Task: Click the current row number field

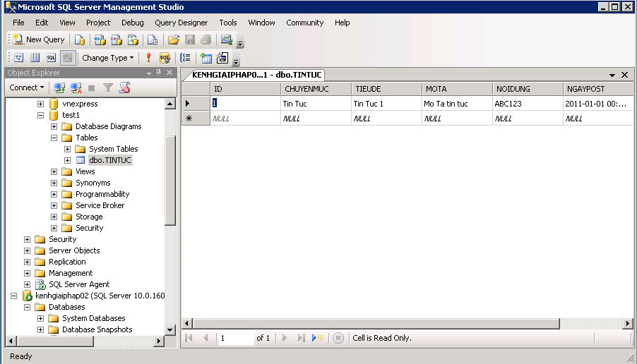Action: 236,338
